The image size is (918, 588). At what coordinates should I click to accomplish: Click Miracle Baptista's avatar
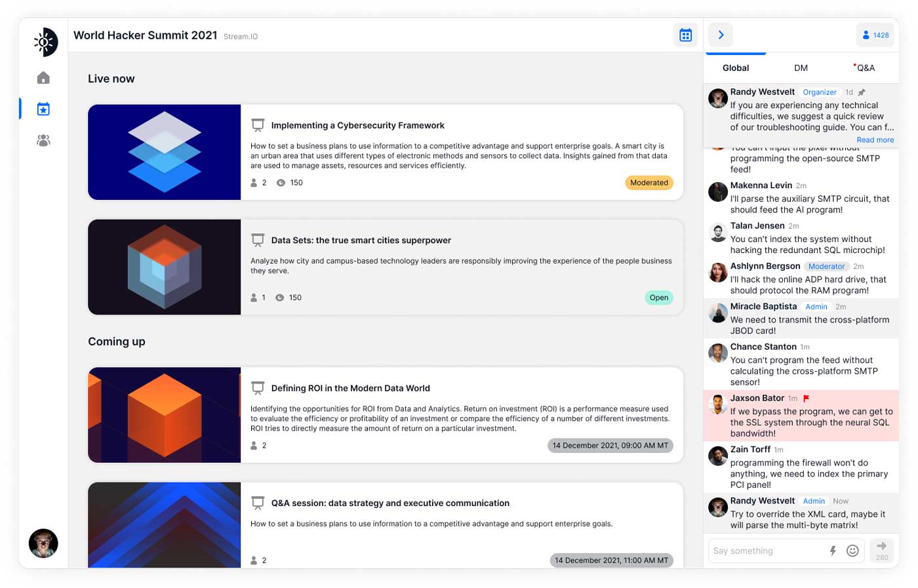coord(718,313)
